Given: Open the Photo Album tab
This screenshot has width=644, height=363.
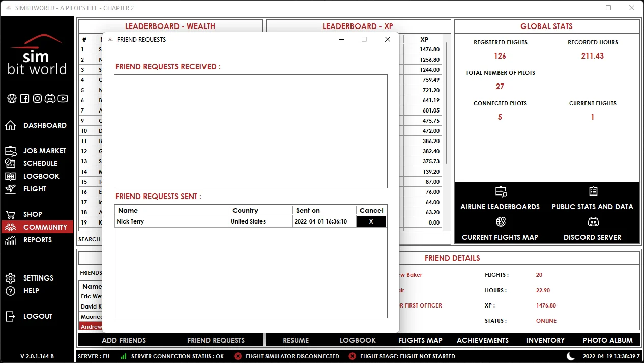Looking at the screenshot, I should click(607, 340).
